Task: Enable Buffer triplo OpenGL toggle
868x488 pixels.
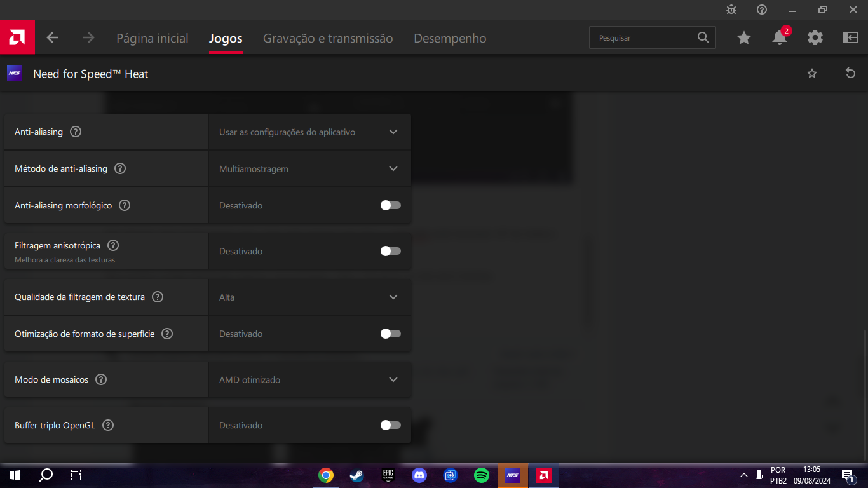Action: click(x=390, y=425)
